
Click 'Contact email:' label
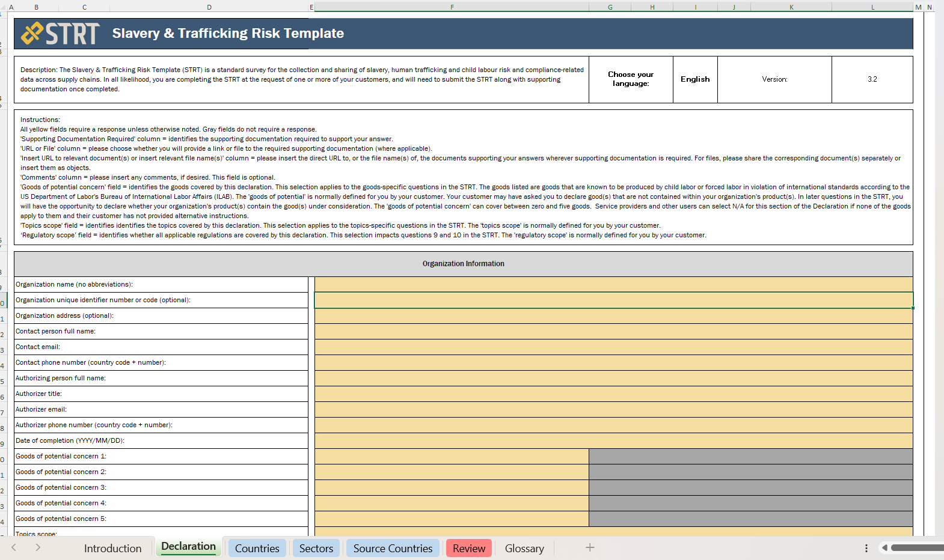click(38, 347)
